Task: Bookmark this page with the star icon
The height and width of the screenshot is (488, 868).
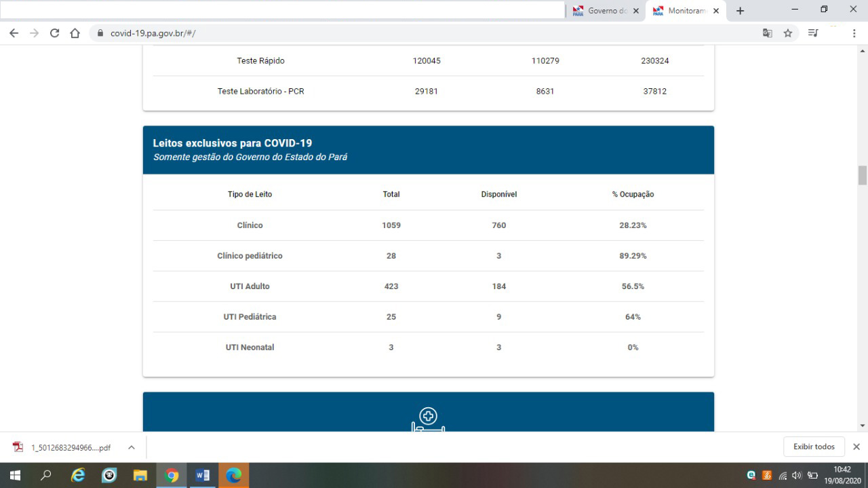Action: [788, 33]
